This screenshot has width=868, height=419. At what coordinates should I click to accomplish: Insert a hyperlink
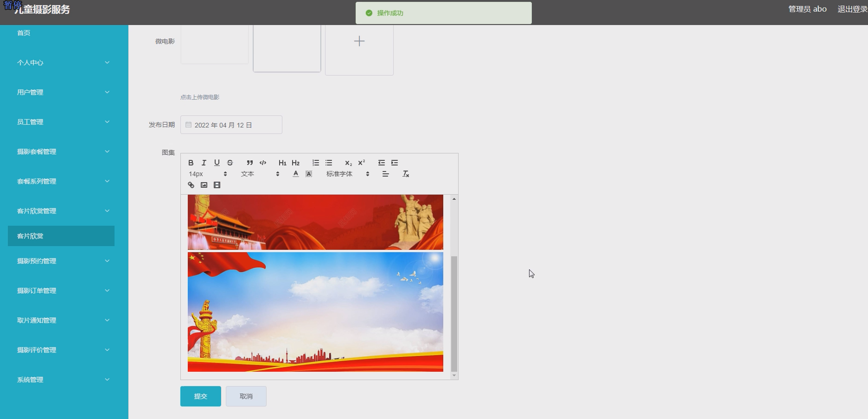[191, 185]
